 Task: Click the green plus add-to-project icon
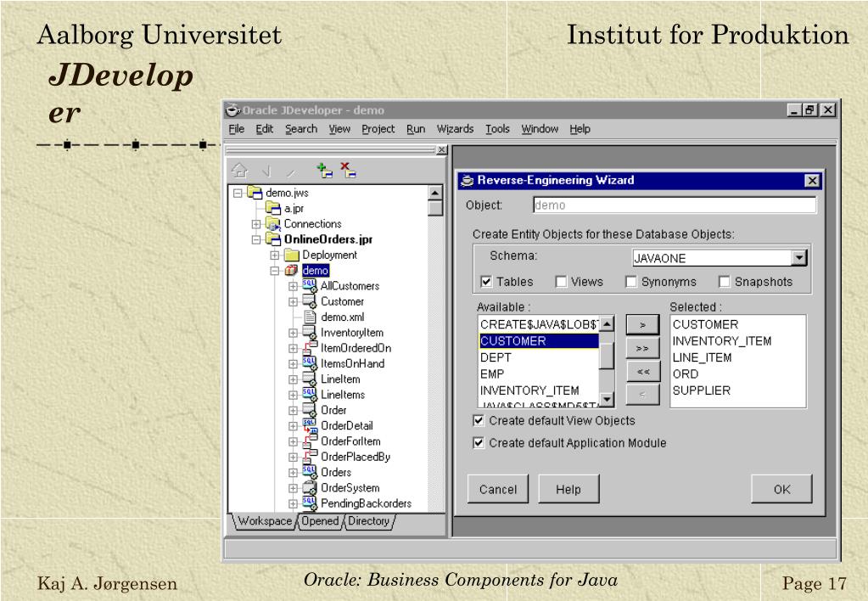[324, 170]
